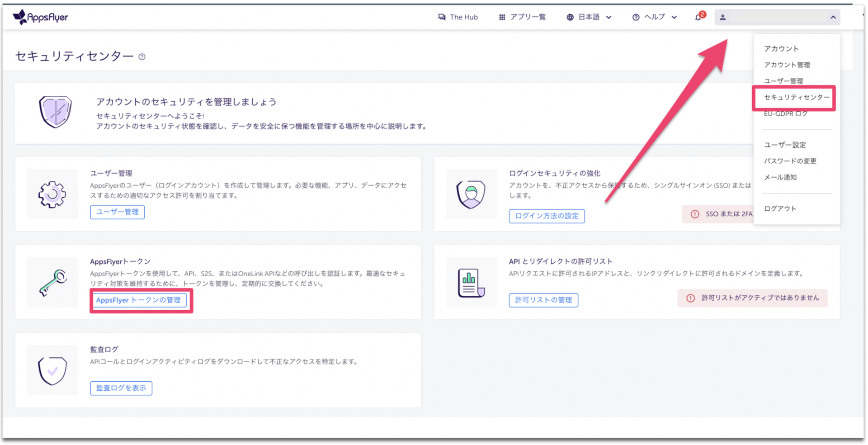The image size is (868, 445).
Task: Select アカウント管理 menu item
Action: (x=787, y=65)
